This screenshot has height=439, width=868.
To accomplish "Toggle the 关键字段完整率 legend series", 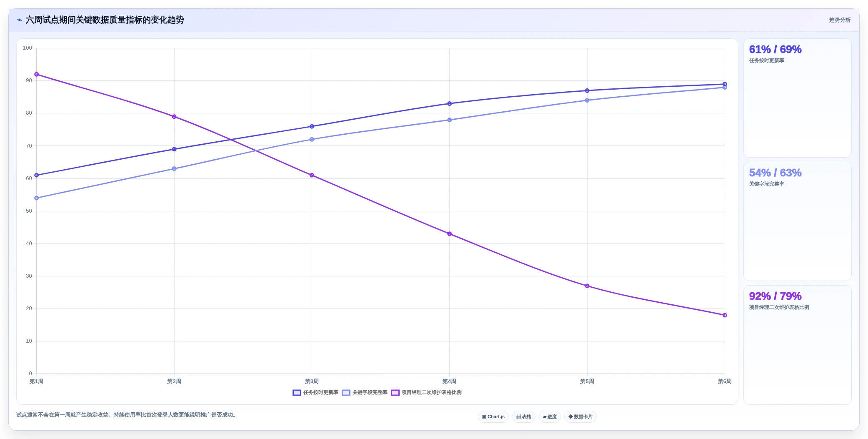I will (x=365, y=393).
